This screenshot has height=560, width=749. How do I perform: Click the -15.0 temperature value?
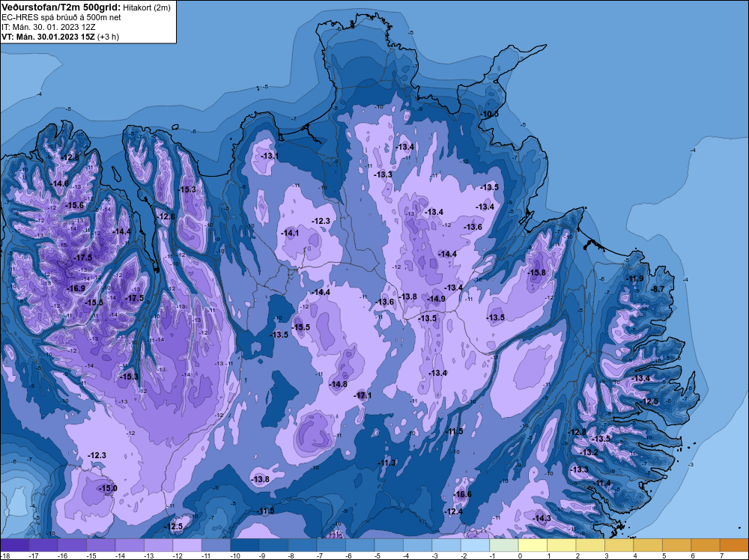coord(108,488)
